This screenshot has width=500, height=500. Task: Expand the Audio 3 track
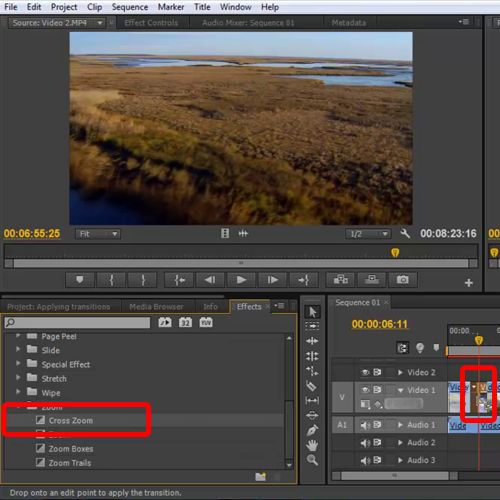coord(400,460)
